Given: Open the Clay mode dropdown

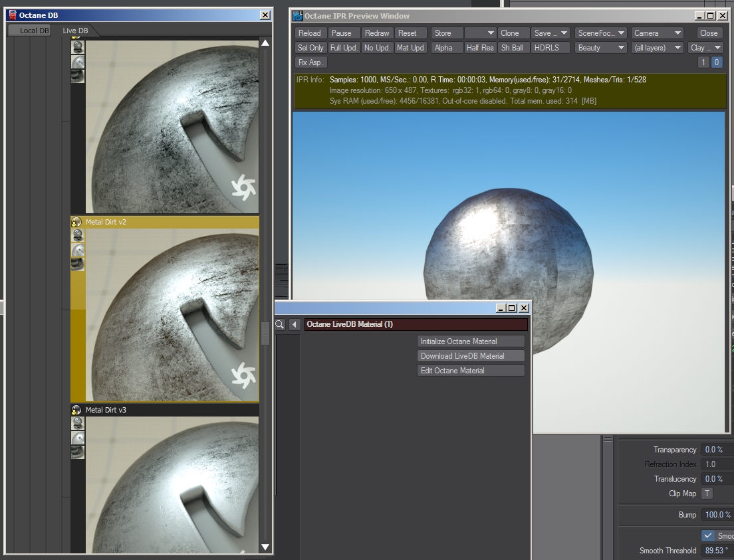Looking at the screenshot, I should point(705,48).
